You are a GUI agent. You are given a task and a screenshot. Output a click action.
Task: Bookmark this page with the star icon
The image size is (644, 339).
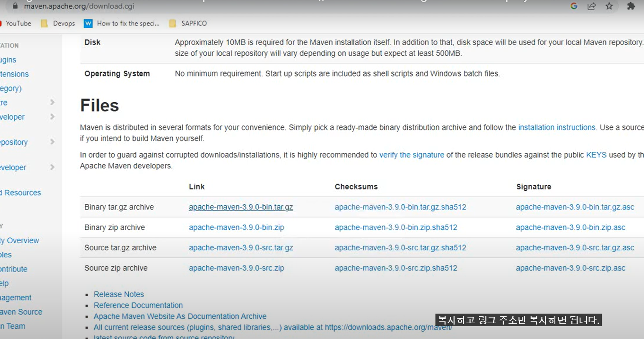pos(609,6)
